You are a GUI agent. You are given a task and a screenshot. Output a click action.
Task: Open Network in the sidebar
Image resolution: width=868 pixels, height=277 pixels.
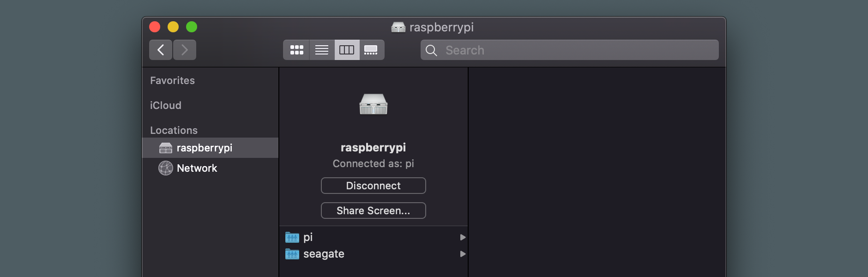tap(211, 168)
